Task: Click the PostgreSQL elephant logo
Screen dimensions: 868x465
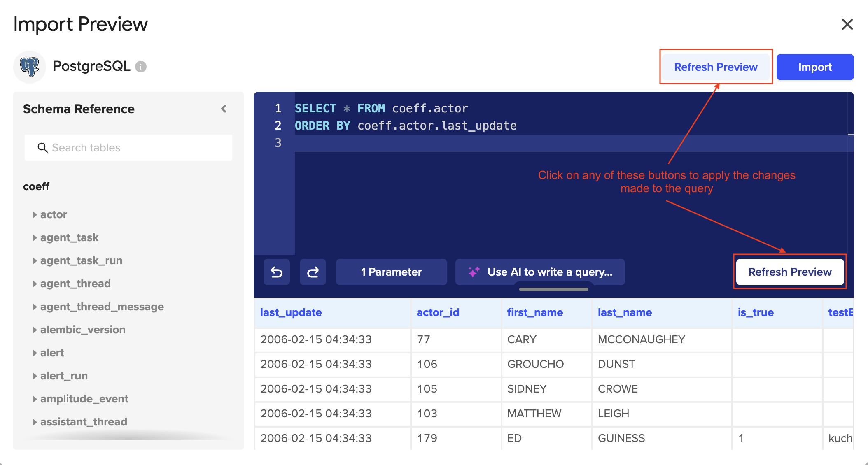Action: (x=30, y=67)
